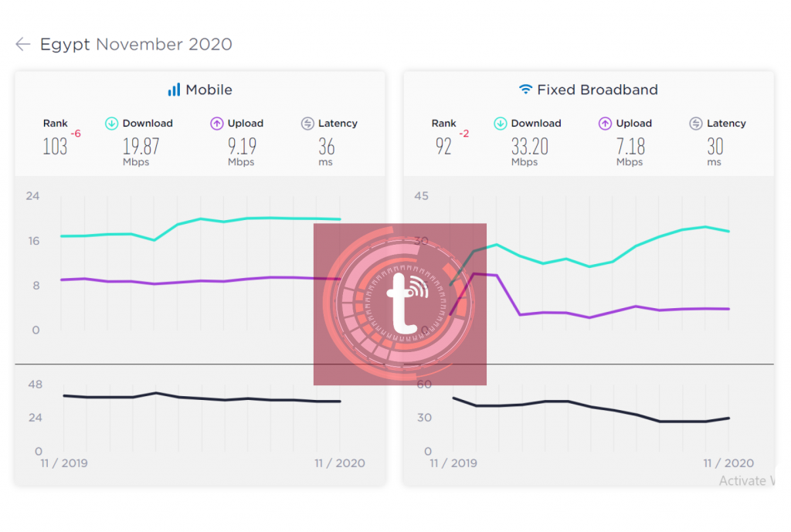
Task: Click the Fixed Broadband Latency icon
Action: tap(696, 124)
